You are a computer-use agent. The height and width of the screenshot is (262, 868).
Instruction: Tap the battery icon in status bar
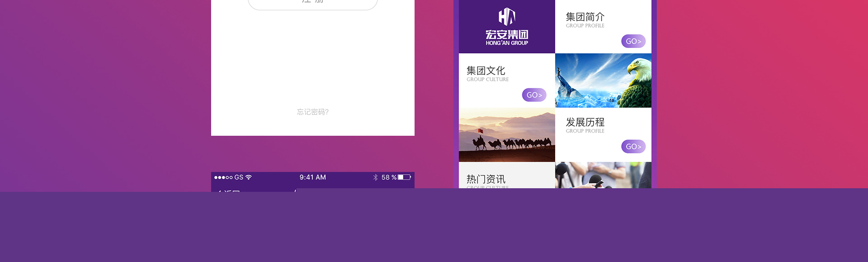[405, 177]
